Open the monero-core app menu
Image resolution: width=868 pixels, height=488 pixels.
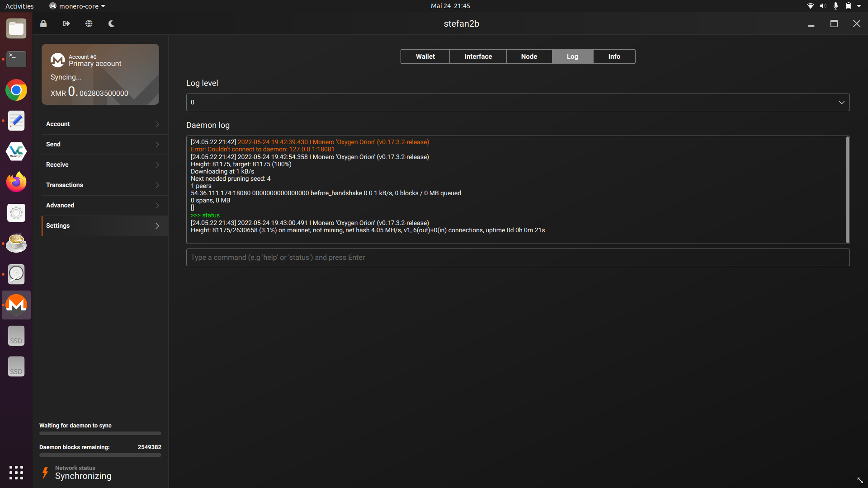pos(77,6)
